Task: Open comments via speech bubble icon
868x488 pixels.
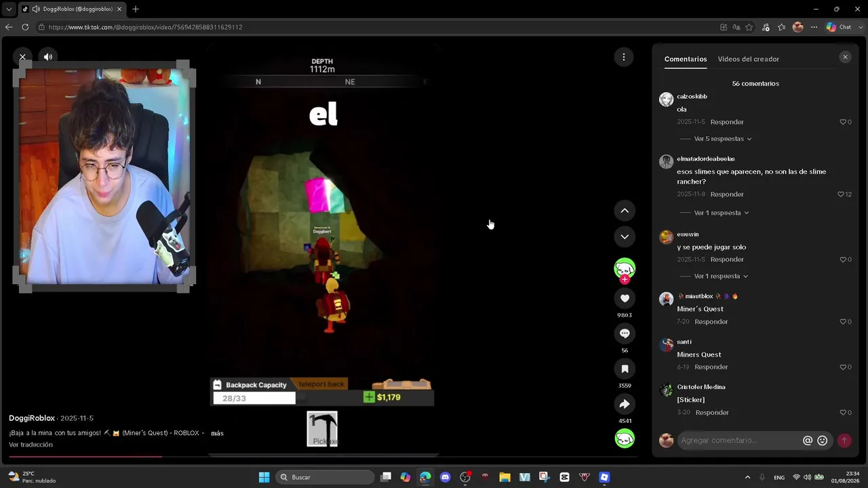Action: [625, 333]
